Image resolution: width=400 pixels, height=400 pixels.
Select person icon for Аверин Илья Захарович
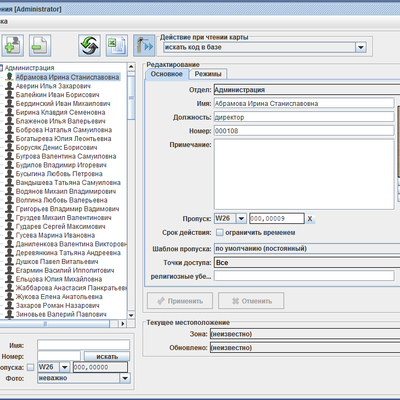point(9,86)
